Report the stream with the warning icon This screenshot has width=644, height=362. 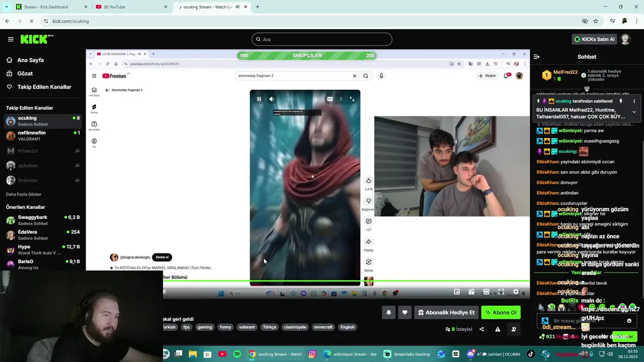[498, 329]
